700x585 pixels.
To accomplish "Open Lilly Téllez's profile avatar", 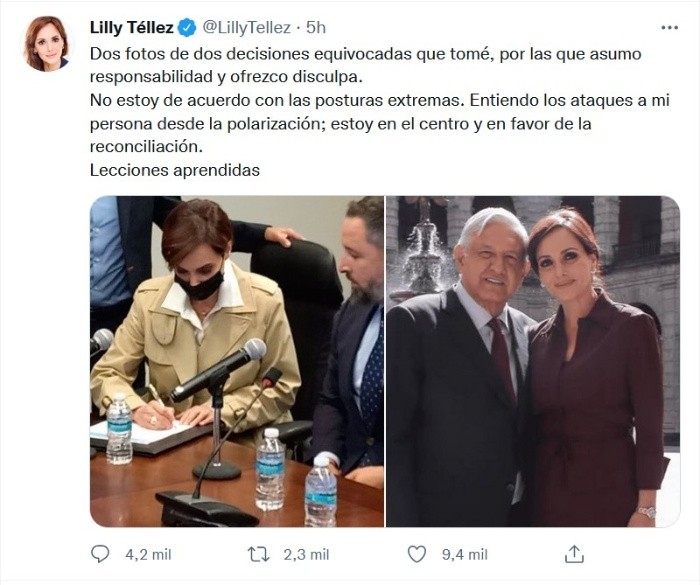I will click(x=47, y=43).
